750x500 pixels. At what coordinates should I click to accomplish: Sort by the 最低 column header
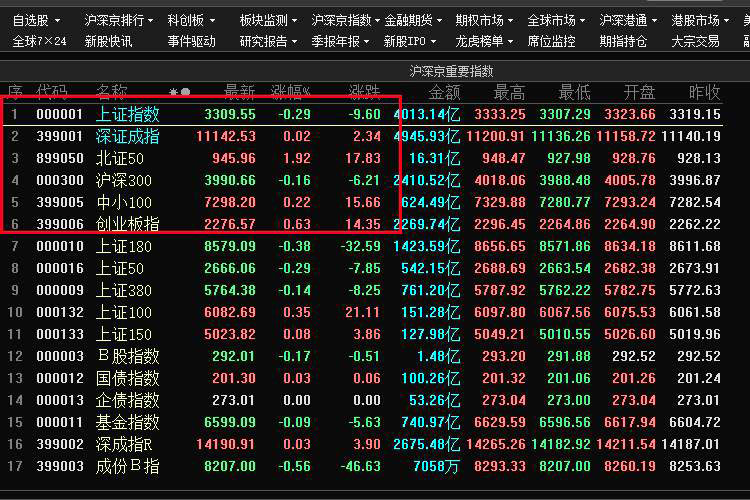click(x=574, y=91)
